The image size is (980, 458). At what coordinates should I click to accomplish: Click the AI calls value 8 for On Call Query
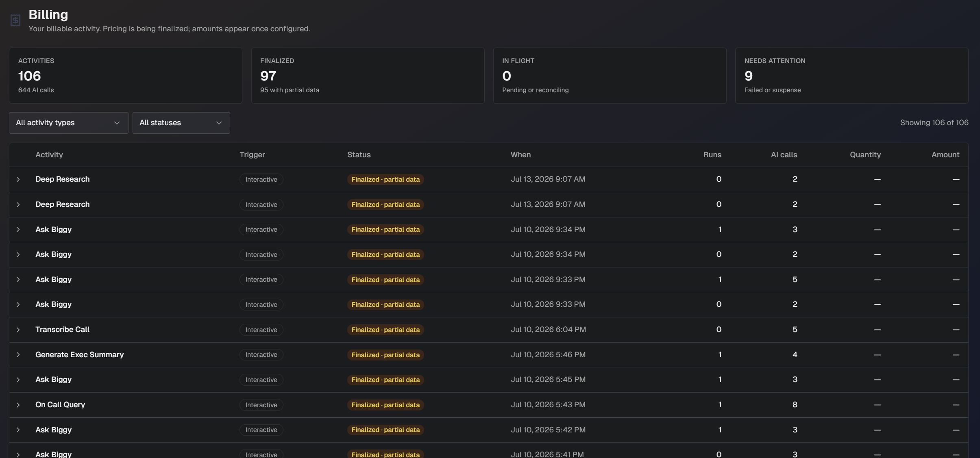coord(795,405)
